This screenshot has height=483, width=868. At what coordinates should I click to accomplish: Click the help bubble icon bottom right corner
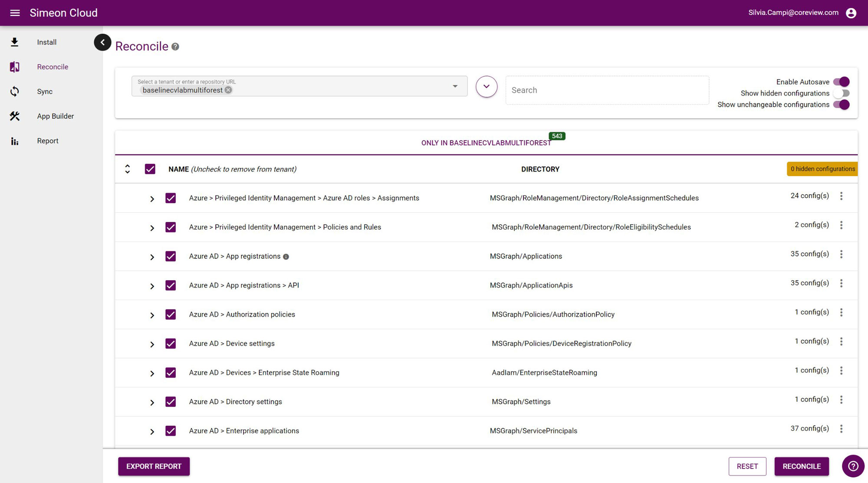[x=853, y=466]
